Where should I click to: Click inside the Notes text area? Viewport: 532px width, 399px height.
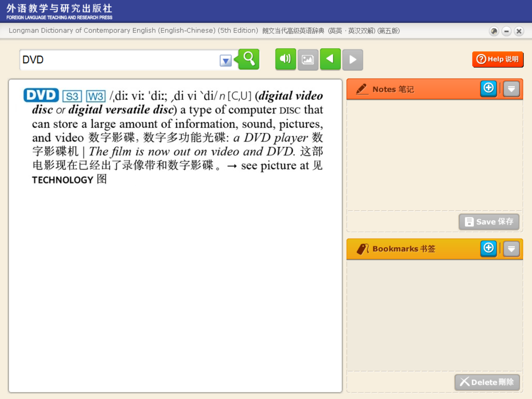tap(435, 155)
